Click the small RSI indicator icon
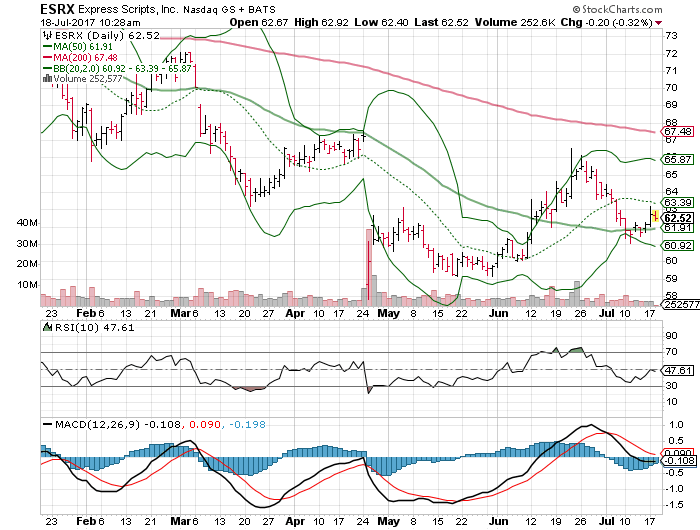 [47, 327]
